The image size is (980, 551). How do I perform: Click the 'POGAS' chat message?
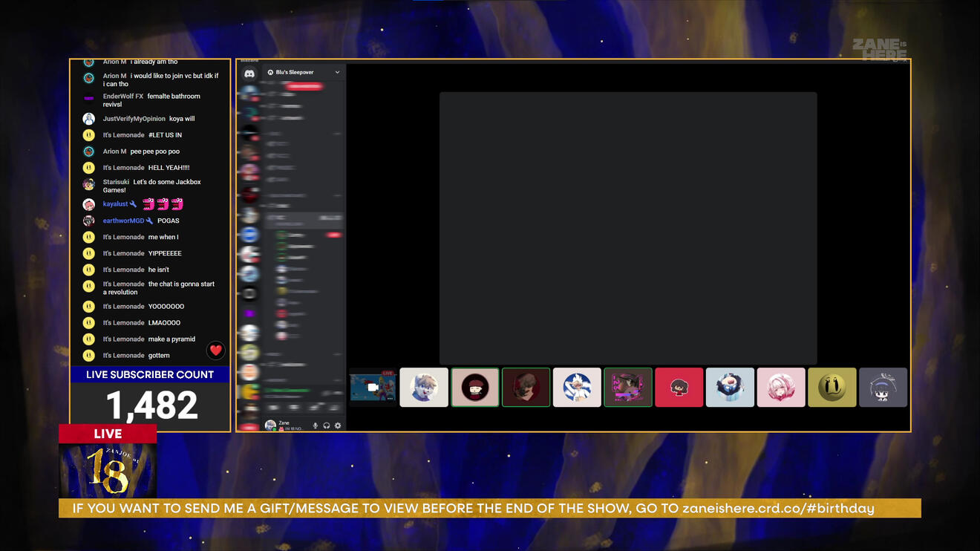[x=168, y=221]
